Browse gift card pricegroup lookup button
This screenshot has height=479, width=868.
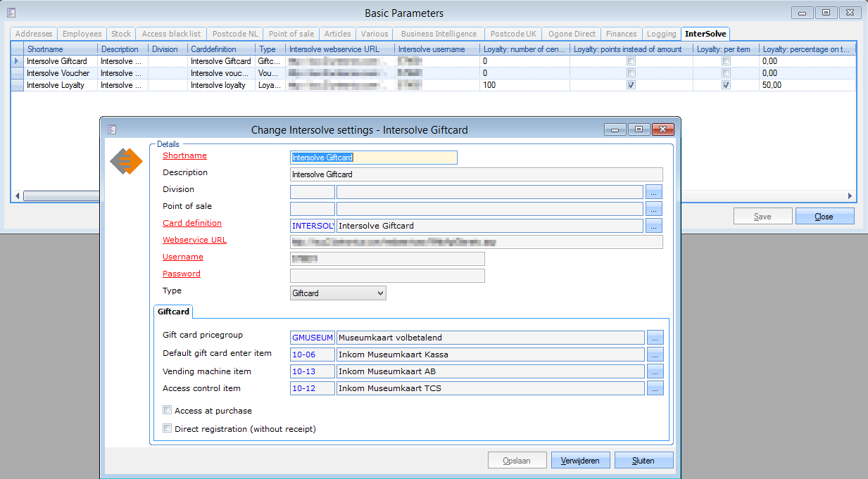point(655,338)
